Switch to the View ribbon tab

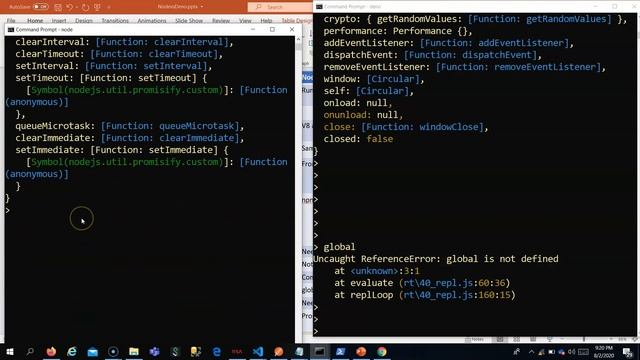(245, 20)
